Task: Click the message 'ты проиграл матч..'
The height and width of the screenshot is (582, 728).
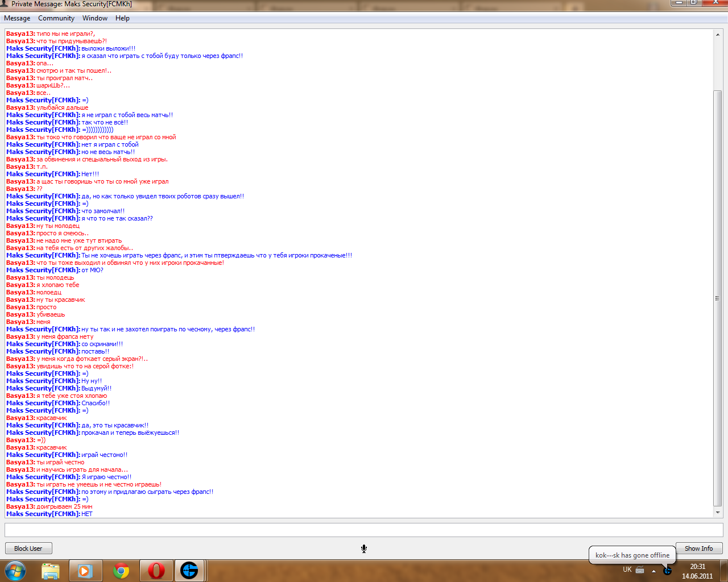Action: tap(64, 78)
